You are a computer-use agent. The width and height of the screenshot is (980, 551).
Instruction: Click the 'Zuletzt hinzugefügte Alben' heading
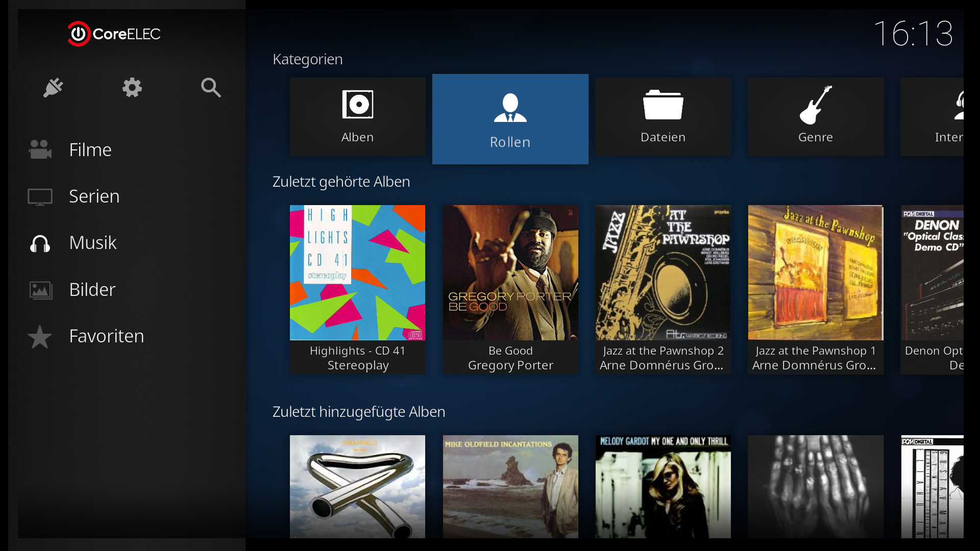[x=359, y=412]
